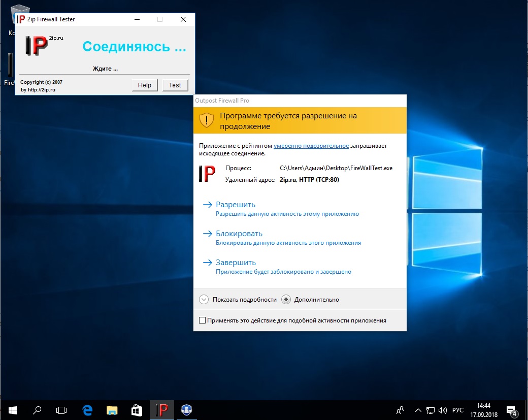Click Блокировать данную активность этого приложения text
The width and height of the screenshot is (528, 420).
click(x=288, y=243)
